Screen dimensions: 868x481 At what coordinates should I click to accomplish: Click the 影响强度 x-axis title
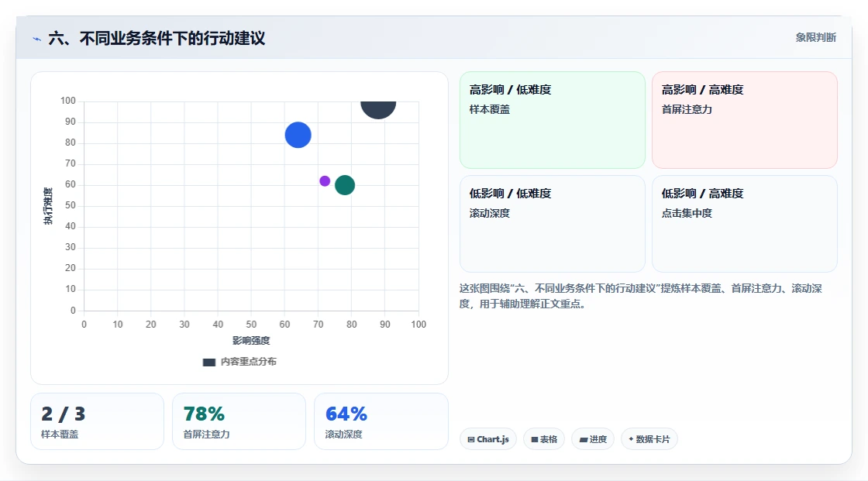[x=251, y=340]
